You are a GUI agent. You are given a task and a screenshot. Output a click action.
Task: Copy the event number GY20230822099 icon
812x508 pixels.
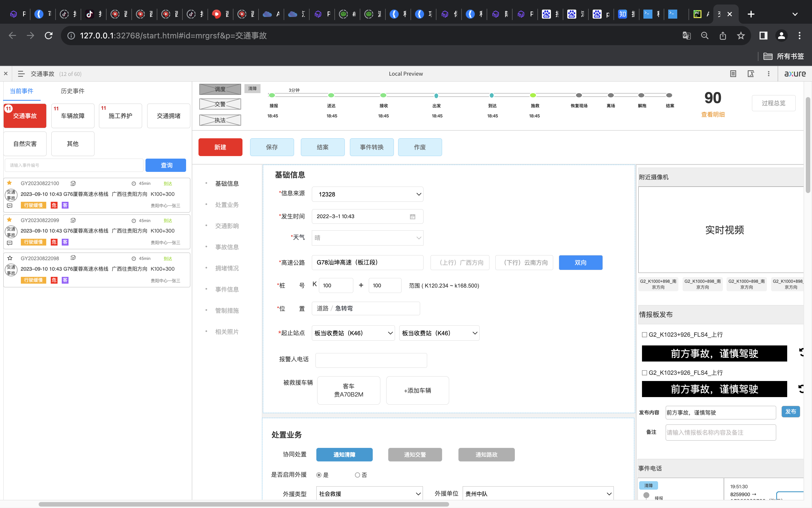pyautogui.click(x=73, y=220)
